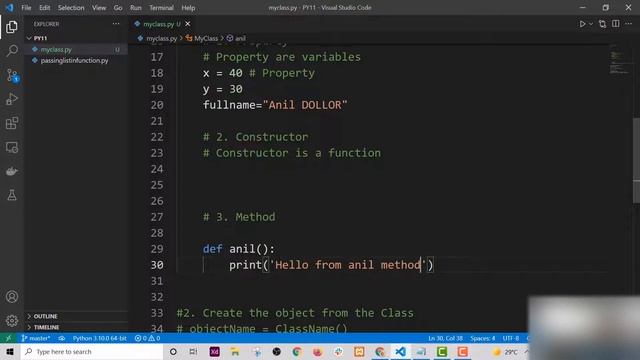This screenshot has height=360, width=640.
Task: Open the View menu
Action: click(99, 8)
